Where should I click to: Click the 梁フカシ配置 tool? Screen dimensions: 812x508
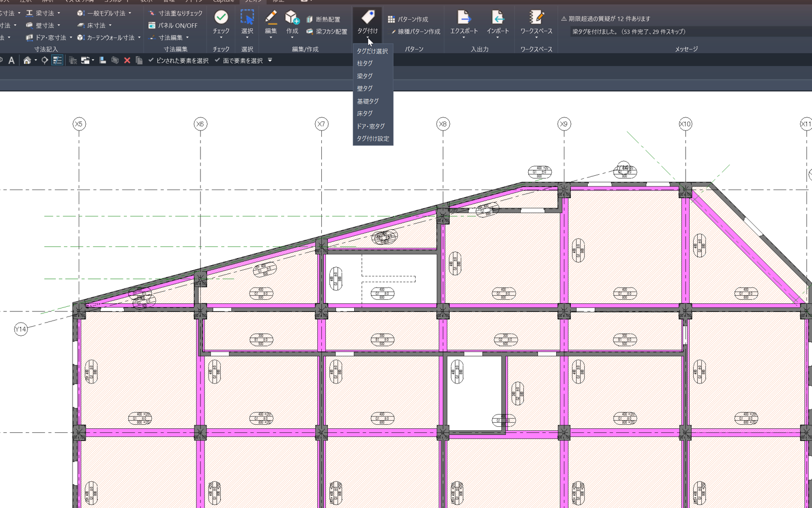pos(327,31)
